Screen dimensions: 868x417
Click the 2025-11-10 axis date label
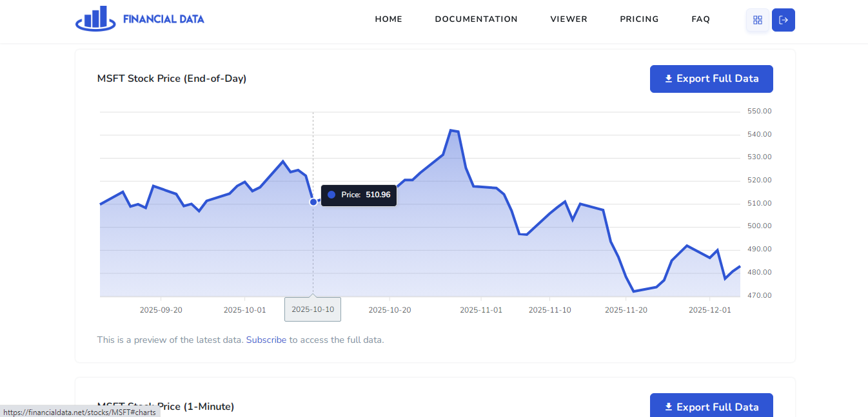coord(550,310)
